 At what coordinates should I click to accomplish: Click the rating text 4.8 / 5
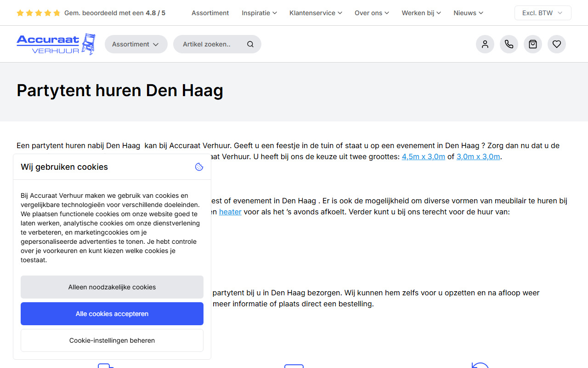point(155,13)
